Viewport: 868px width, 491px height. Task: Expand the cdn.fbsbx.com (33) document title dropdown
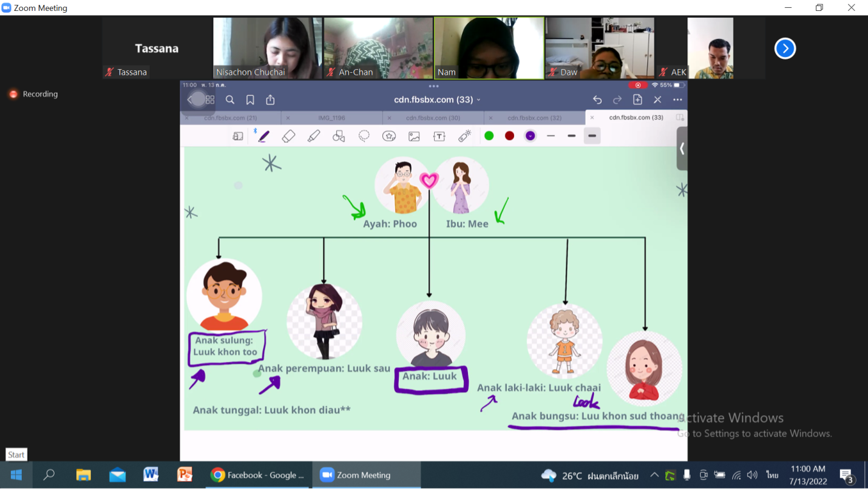tap(437, 100)
